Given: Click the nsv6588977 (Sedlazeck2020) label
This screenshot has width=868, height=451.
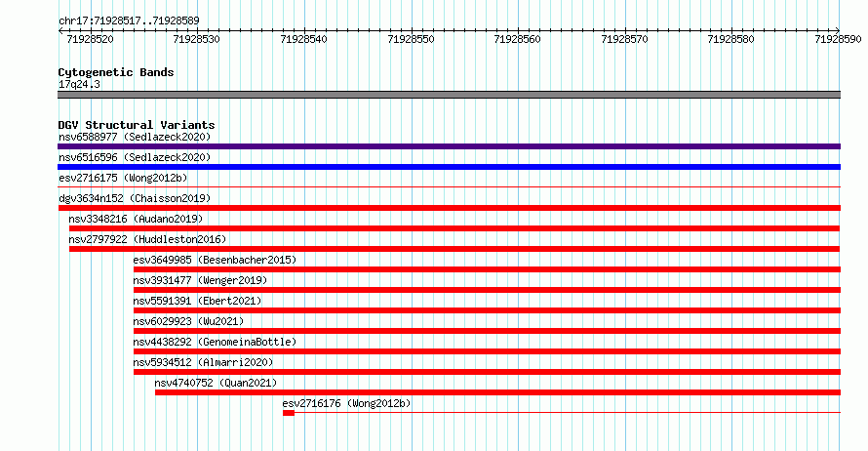Looking at the screenshot, I should [x=135, y=137].
